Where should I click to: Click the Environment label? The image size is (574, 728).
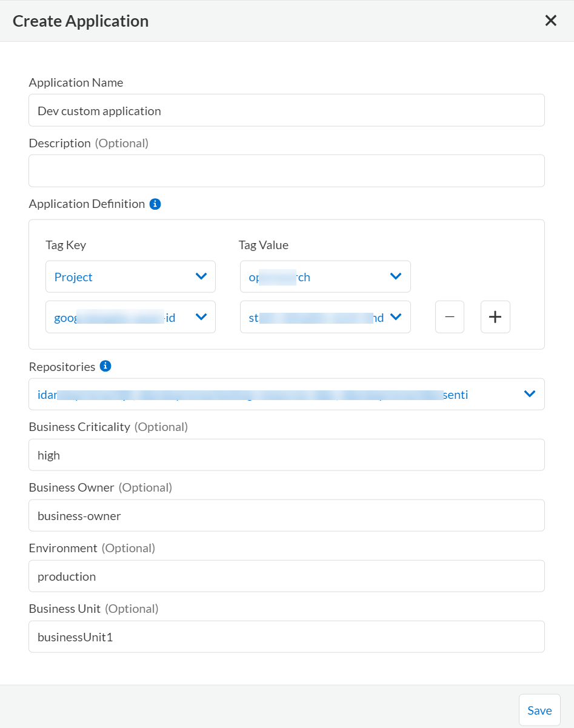pyautogui.click(x=63, y=549)
